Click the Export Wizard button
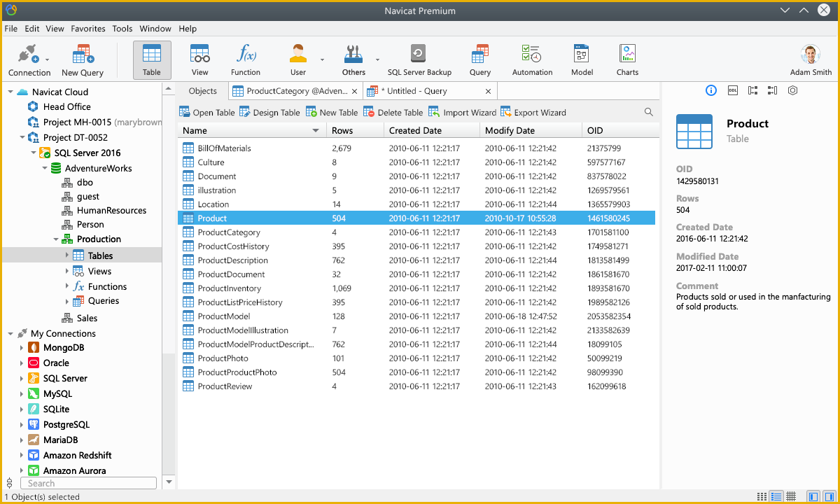 tap(533, 112)
